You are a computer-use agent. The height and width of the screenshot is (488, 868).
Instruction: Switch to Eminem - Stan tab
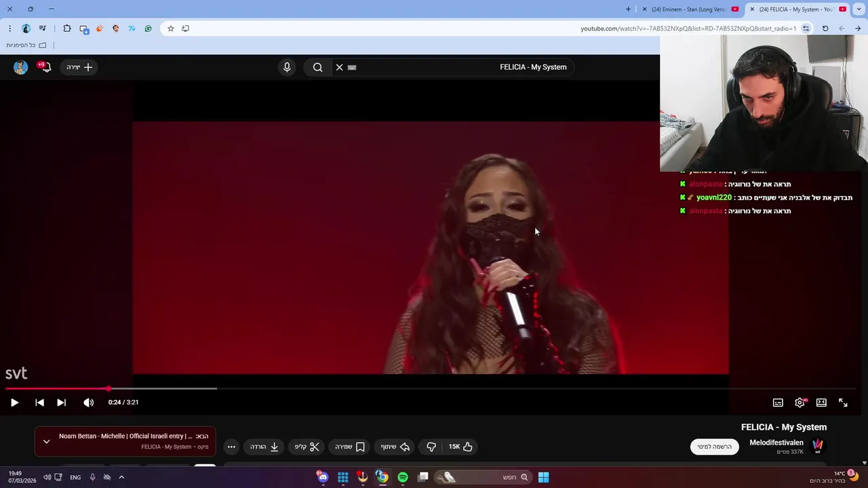(x=690, y=9)
